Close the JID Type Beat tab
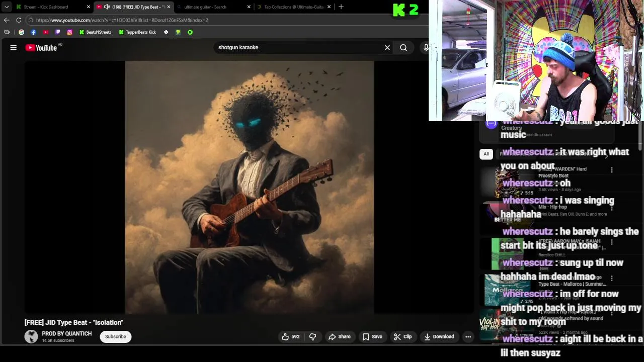 (169, 7)
